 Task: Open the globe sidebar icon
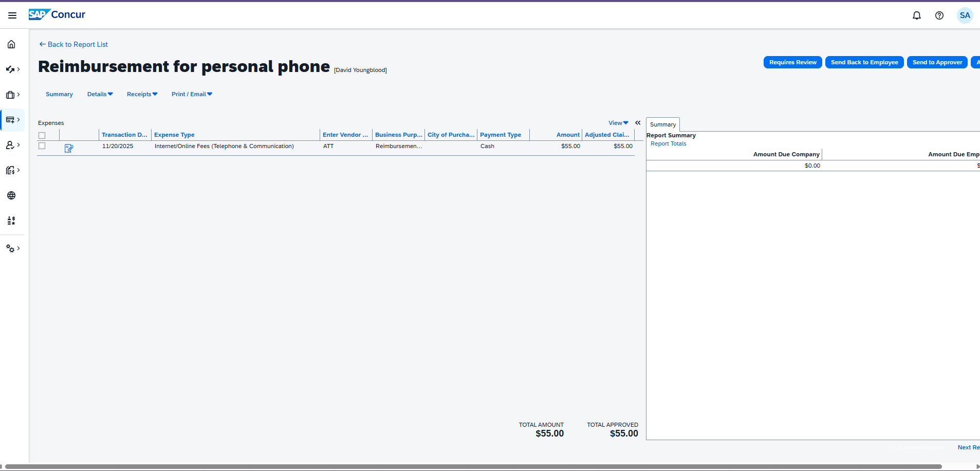coord(11,195)
